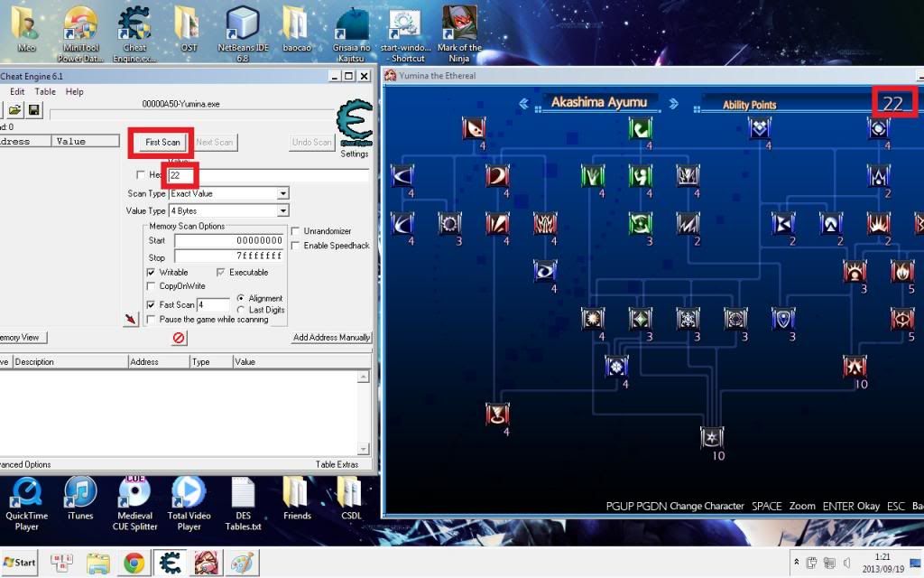924x578 pixels.
Task: Click the Start button
Action: tap(19, 562)
